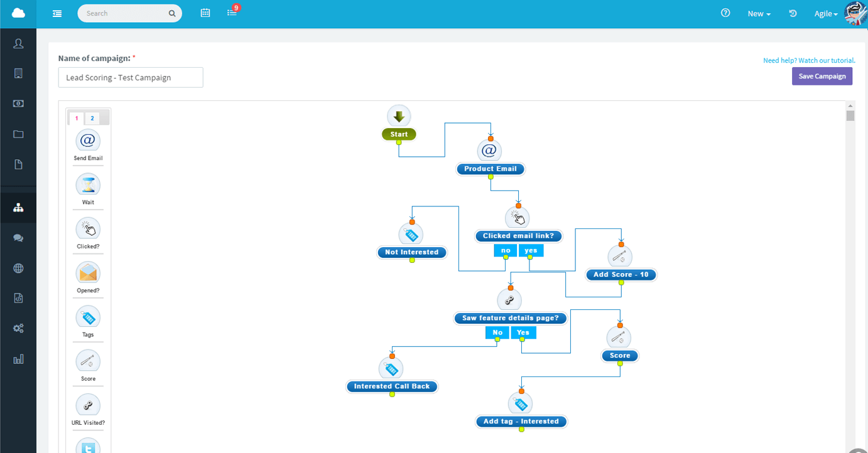Open the calendar icon in the top bar
The width and height of the screenshot is (868, 453).
205,13
